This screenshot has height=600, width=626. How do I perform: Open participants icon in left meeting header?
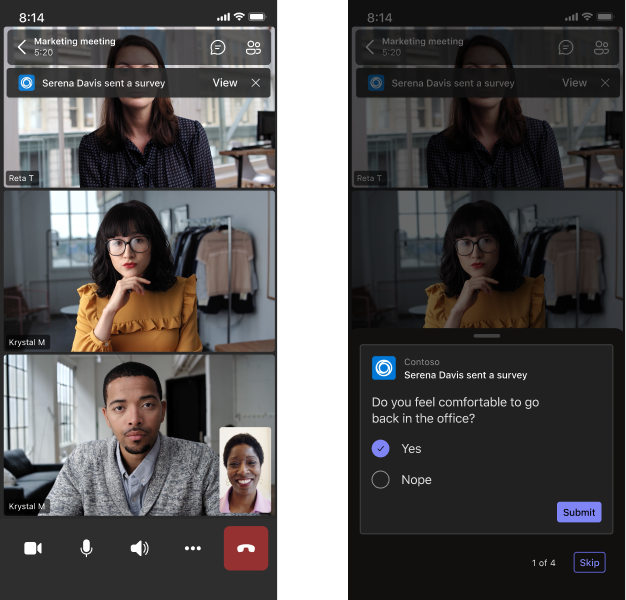tap(254, 48)
